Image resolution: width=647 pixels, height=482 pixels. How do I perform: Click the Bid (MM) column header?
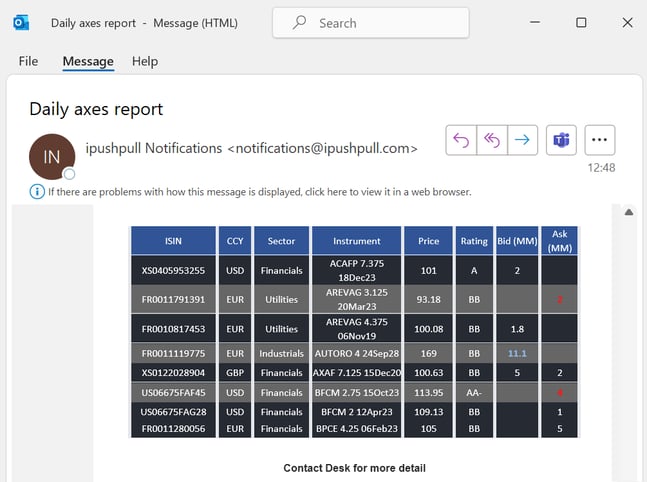click(517, 241)
